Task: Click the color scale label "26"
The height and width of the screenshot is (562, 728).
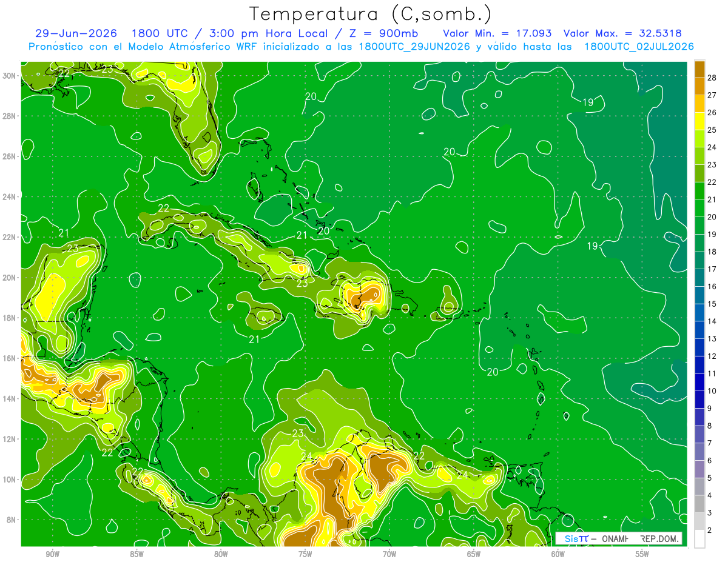Action: pyautogui.click(x=712, y=112)
